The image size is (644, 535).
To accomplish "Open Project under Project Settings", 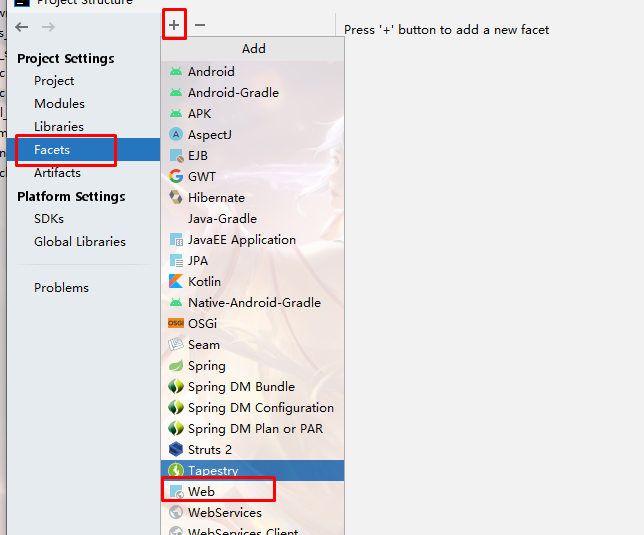I will (x=54, y=81).
